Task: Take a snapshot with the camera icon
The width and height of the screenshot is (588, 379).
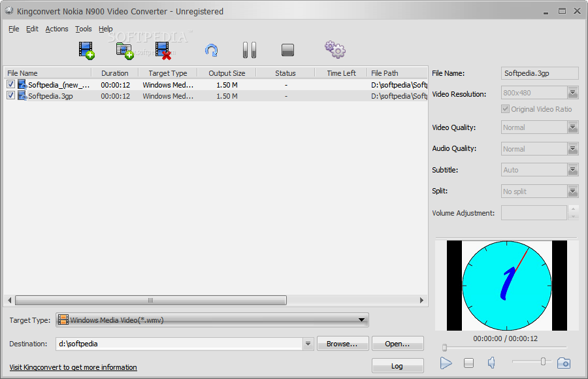Action: pyautogui.click(x=564, y=363)
